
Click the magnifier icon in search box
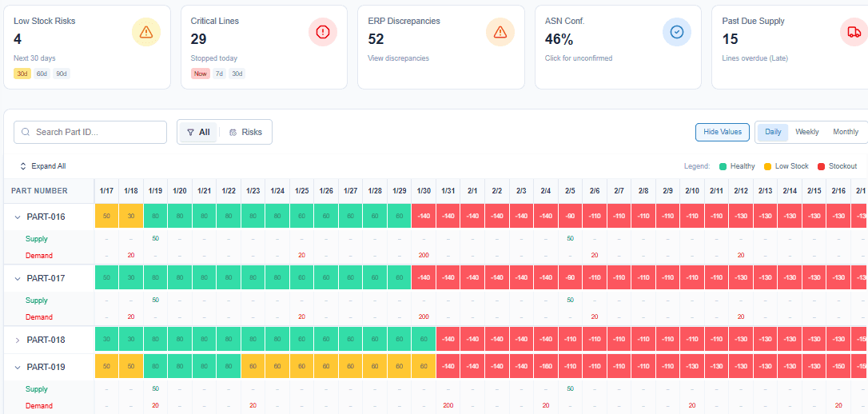(x=26, y=133)
